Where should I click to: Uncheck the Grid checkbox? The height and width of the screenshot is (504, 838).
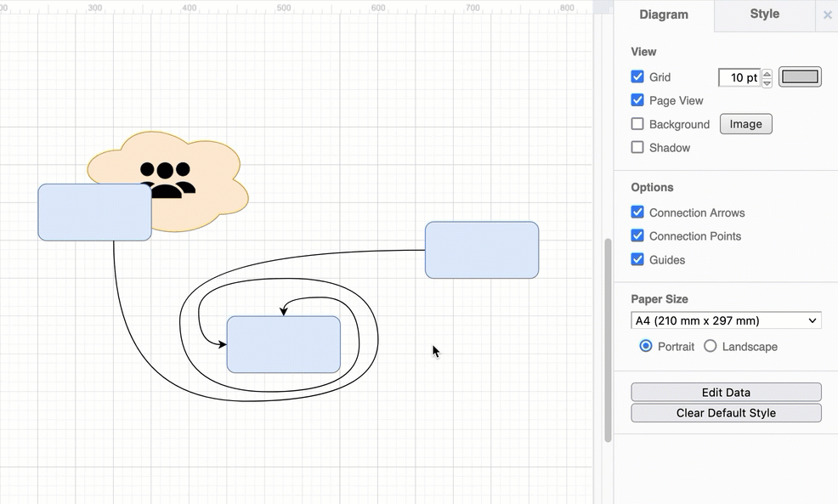637,76
